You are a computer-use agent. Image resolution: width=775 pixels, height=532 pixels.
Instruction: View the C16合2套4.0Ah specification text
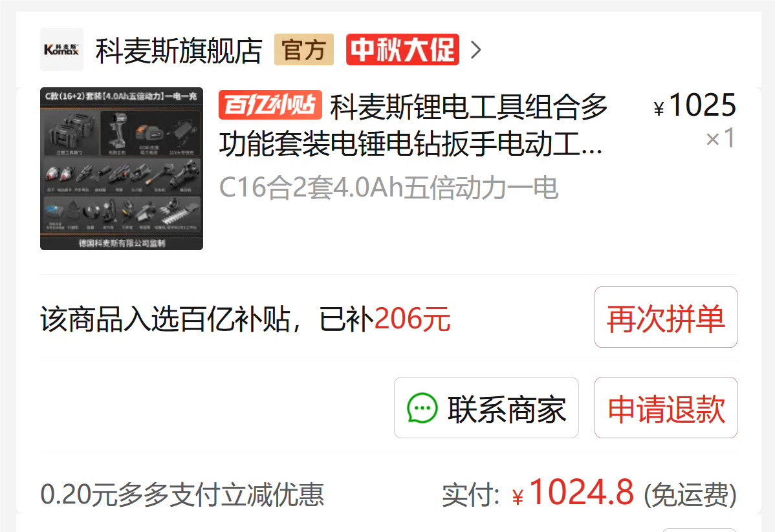pyautogui.click(x=389, y=187)
